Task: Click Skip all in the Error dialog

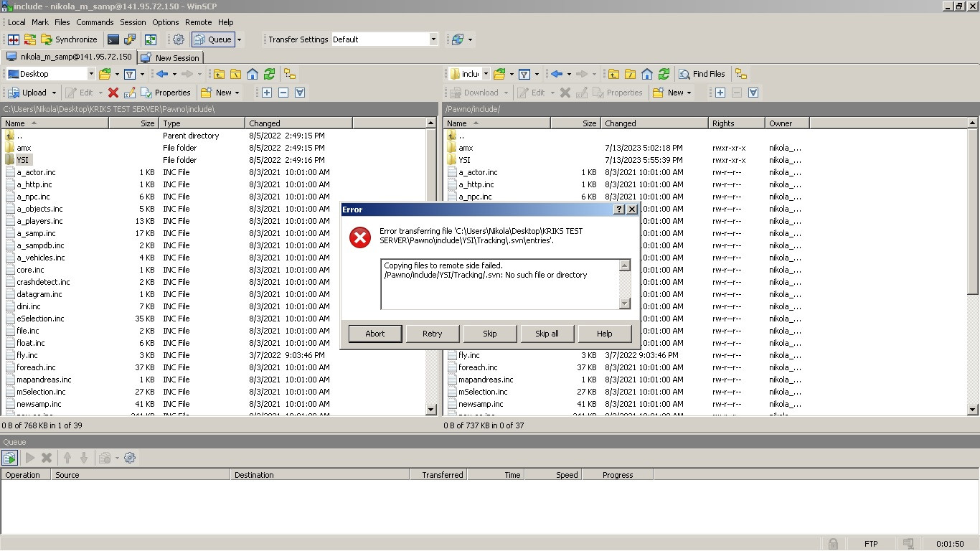Action: pos(547,334)
